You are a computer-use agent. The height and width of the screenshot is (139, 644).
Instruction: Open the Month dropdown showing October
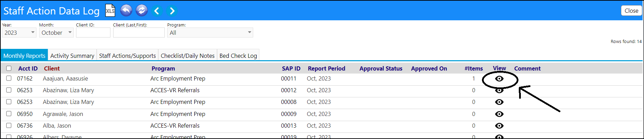click(x=56, y=33)
